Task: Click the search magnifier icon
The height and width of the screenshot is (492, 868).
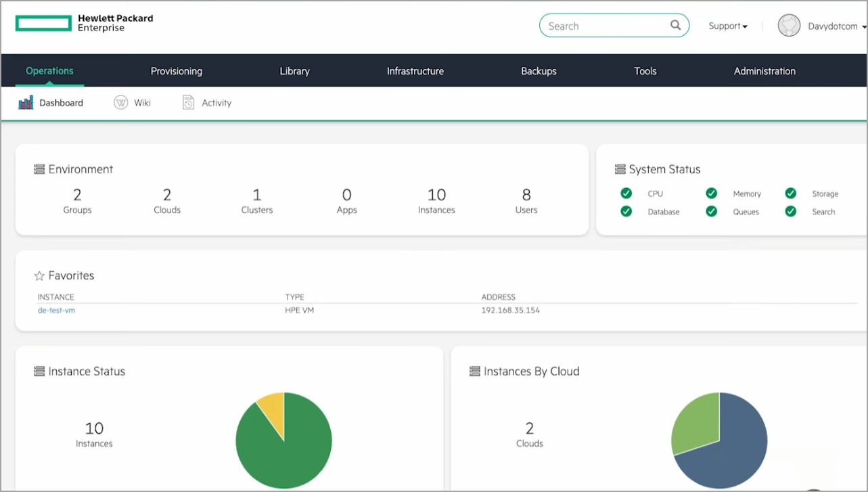Action: point(675,26)
